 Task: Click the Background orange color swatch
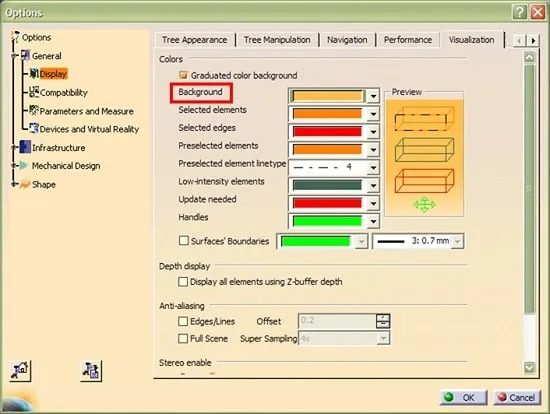pyautogui.click(x=328, y=96)
